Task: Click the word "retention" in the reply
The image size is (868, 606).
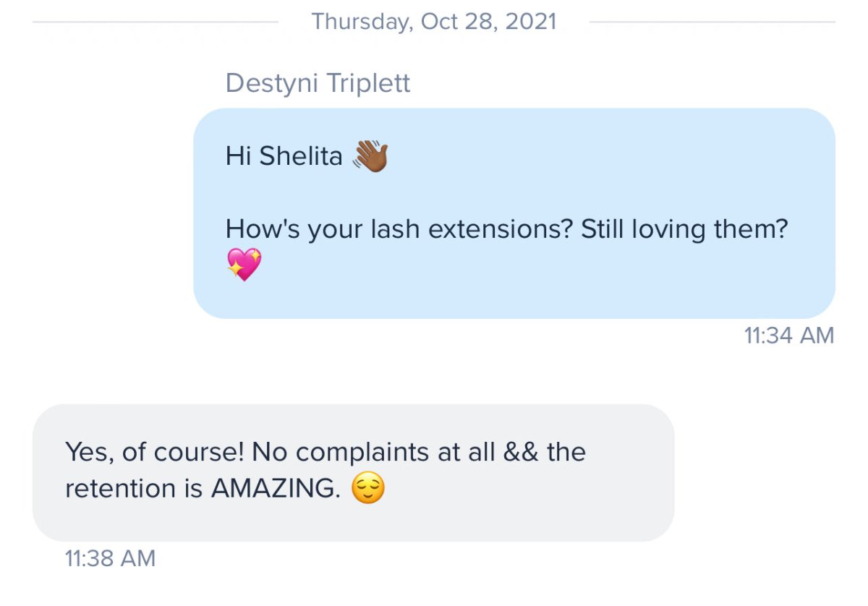Action: [120, 490]
